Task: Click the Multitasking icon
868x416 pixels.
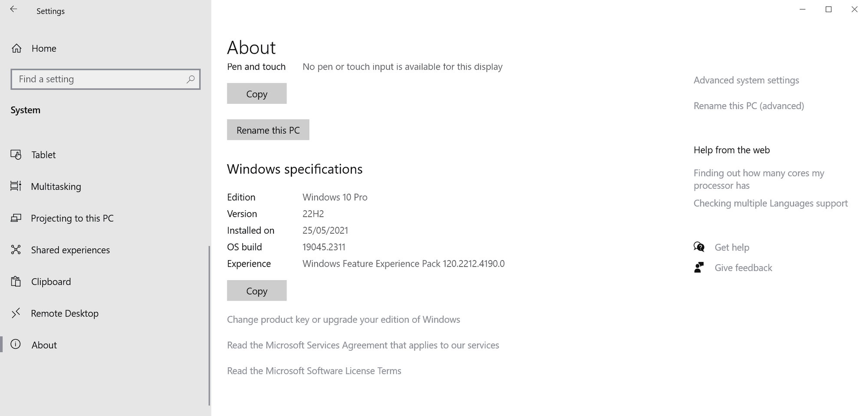Action: click(x=16, y=186)
